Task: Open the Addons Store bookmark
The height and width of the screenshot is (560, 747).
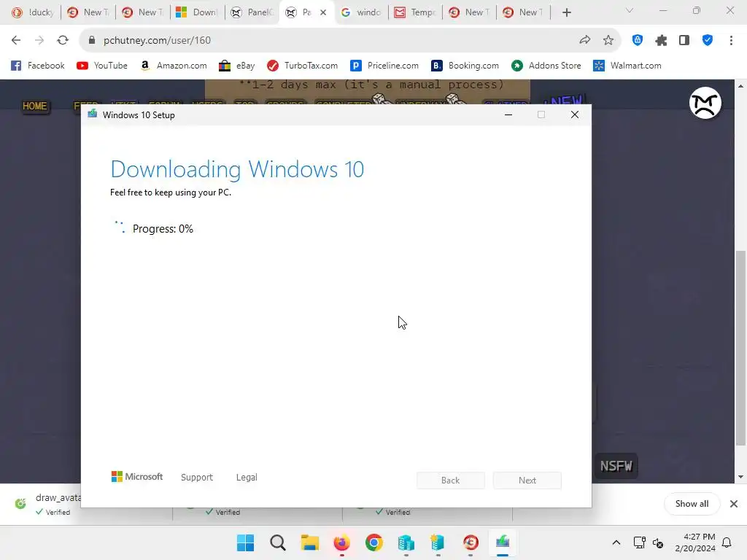Action: [546, 66]
